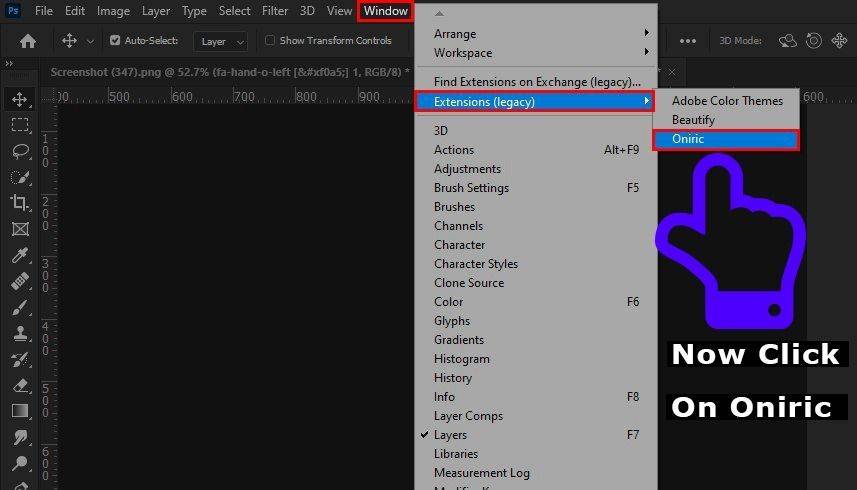The width and height of the screenshot is (857, 490).
Task: Open the File menu
Action: 44,11
